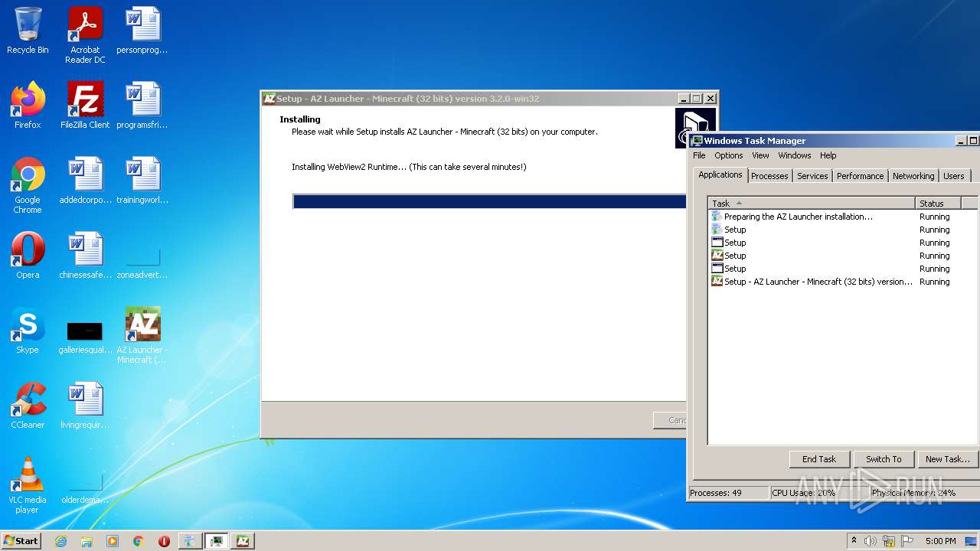Click the AZ icon in Setup title bar
Screen dimensions: 980x551
[x=269, y=99]
